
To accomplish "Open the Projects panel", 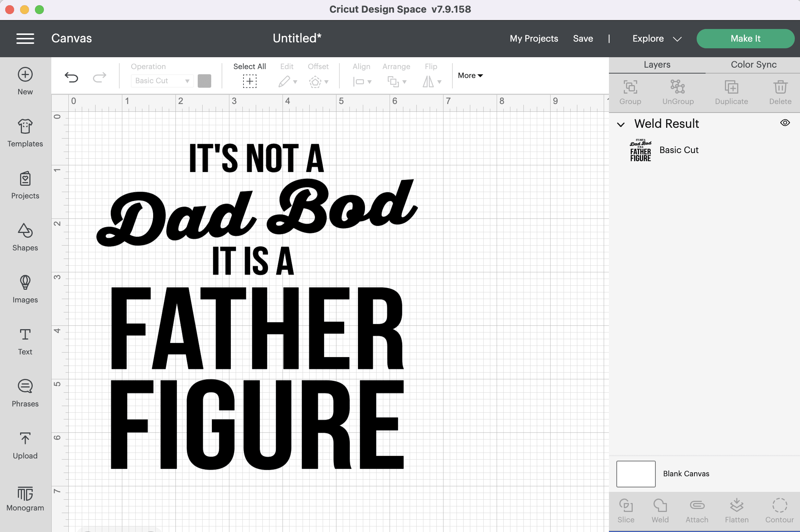I will [25, 185].
